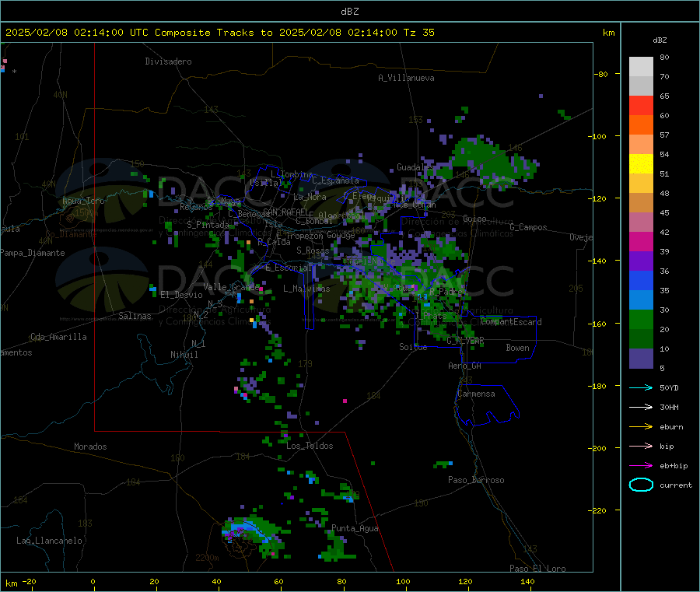
Task: Click the CompantEscard location label
Action: click(511, 321)
